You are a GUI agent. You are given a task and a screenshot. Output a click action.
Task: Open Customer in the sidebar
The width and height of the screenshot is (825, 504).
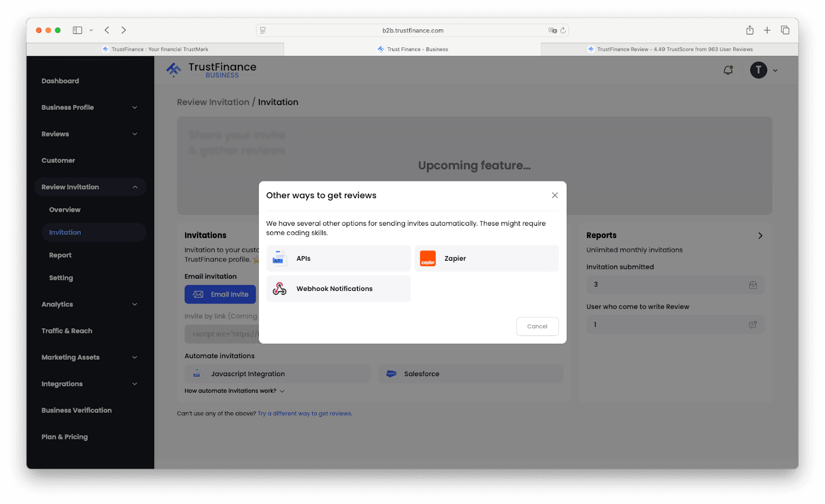coord(58,161)
